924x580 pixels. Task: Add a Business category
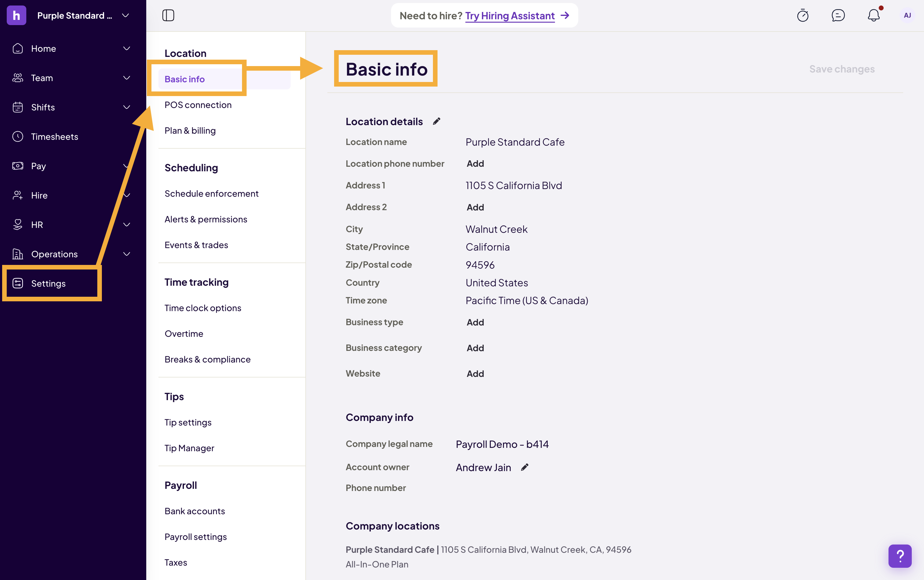pos(475,348)
